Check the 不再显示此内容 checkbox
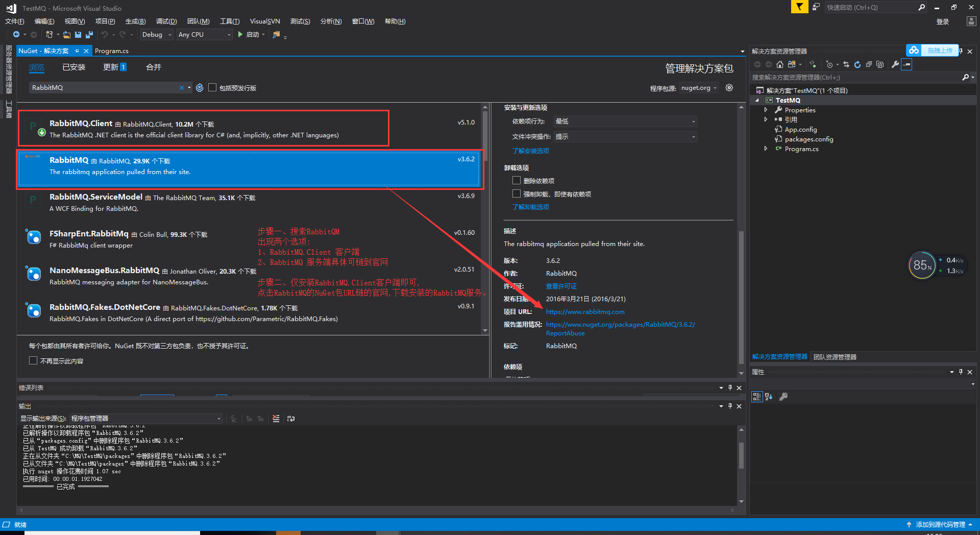Image resolution: width=980 pixels, height=535 pixels. click(33, 360)
